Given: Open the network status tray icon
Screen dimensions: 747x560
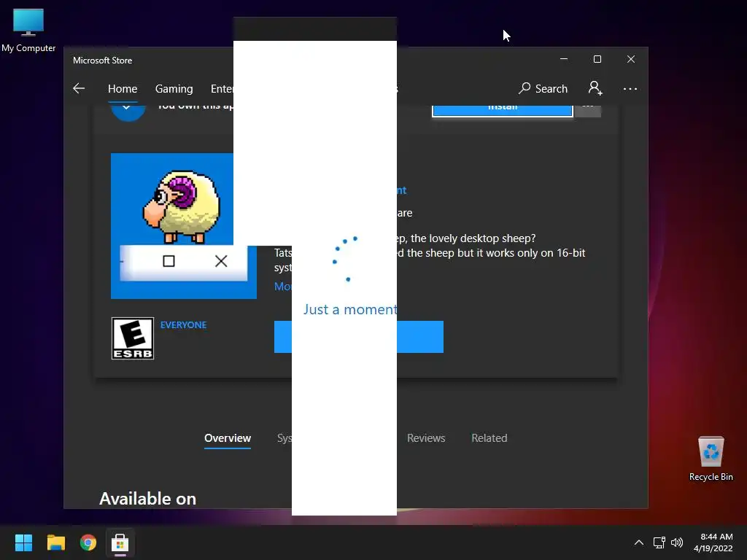Looking at the screenshot, I should [x=659, y=542].
